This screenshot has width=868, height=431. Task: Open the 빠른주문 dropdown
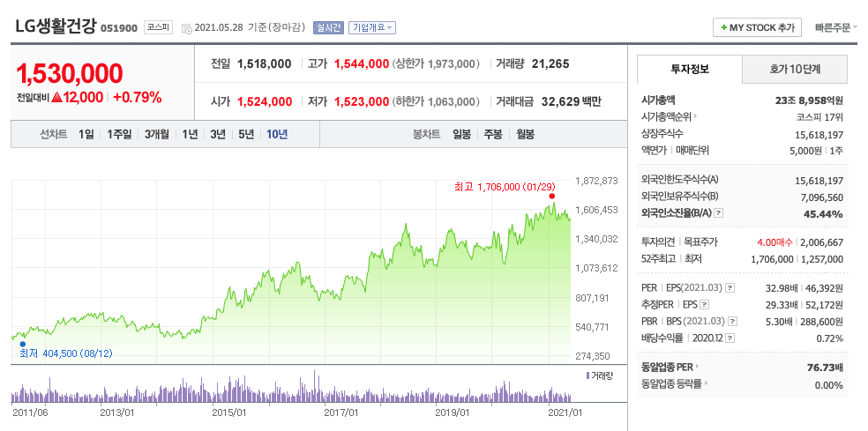[x=836, y=27]
